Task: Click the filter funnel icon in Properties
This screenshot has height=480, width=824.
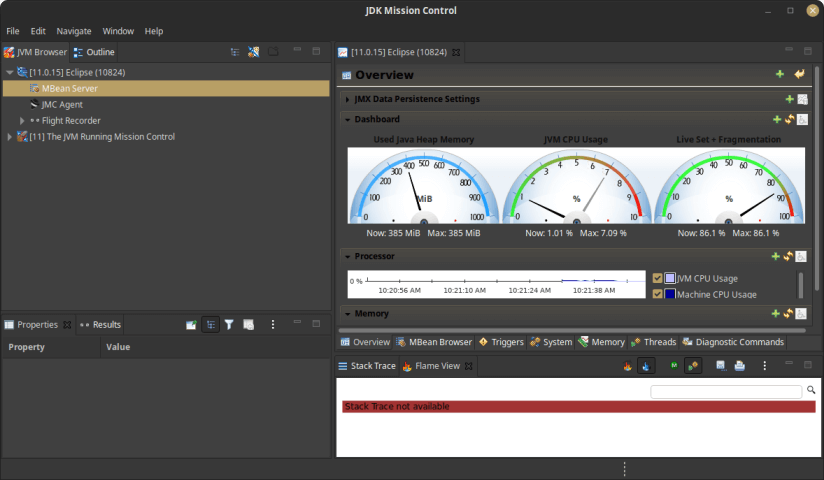Action: click(x=229, y=325)
